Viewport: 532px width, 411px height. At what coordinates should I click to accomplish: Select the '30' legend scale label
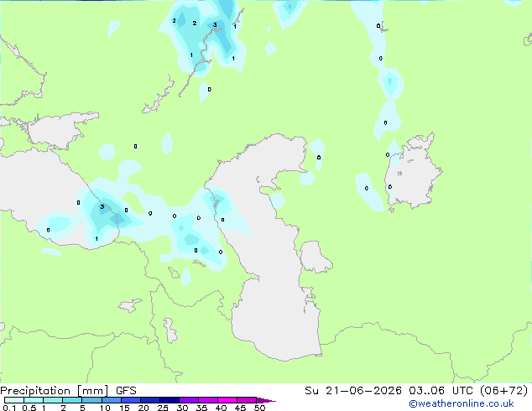[x=182, y=408]
